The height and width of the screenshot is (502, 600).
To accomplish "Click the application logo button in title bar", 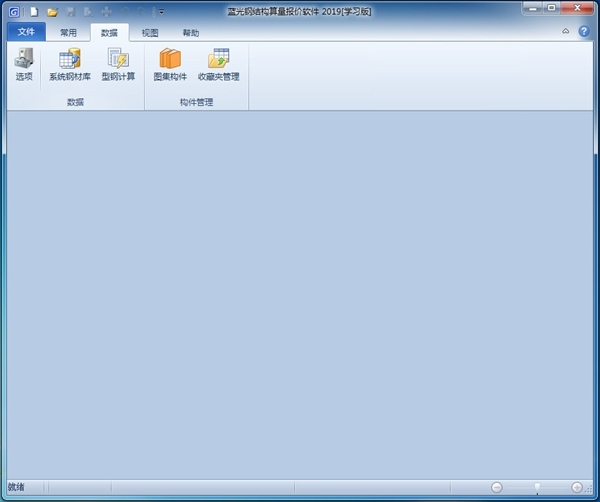I will click(x=14, y=12).
